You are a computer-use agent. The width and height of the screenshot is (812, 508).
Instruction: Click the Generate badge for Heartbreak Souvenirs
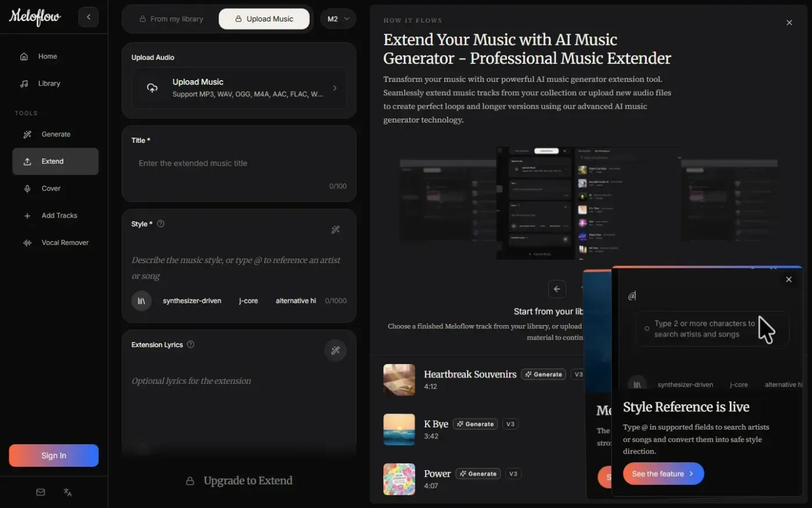click(x=543, y=374)
